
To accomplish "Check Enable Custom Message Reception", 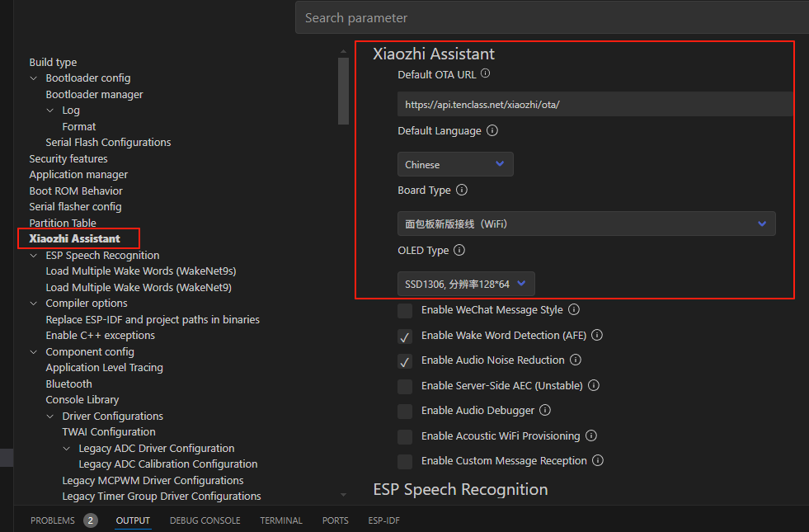I will coord(405,462).
